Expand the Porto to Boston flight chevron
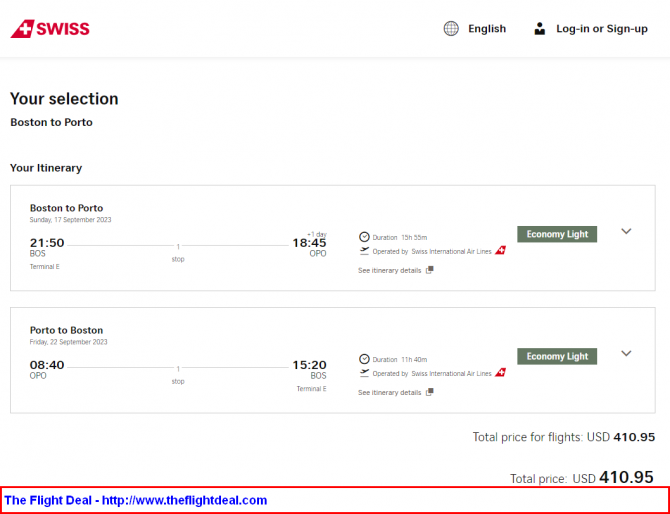The height and width of the screenshot is (514, 670). pos(626,353)
